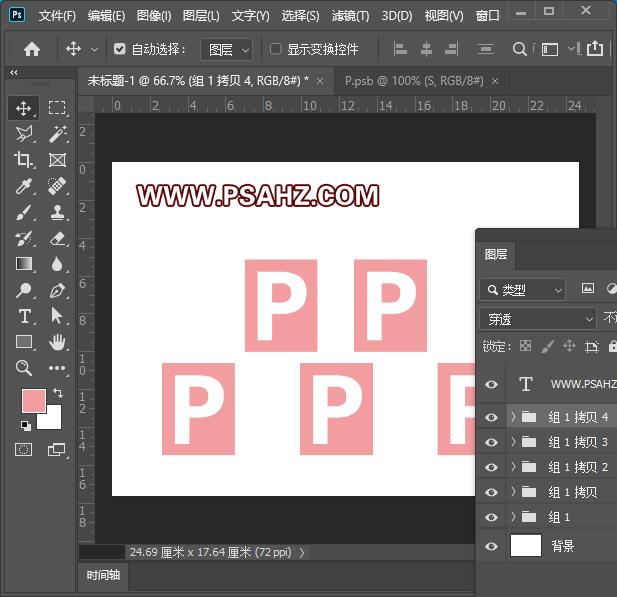Align left edges in options bar
Viewport: 617px width, 597px height.
click(x=400, y=49)
